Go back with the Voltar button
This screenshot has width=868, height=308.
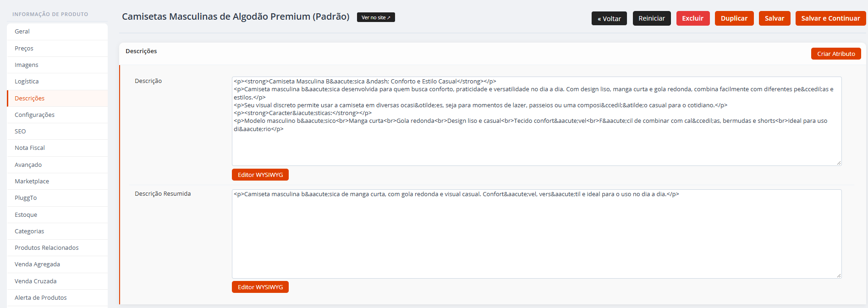[609, 18]
